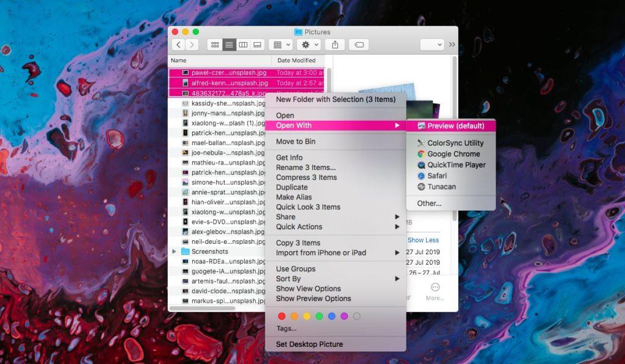Switch to column view
625x364 pixels.
pyautogui.click(x=244, y=44)
